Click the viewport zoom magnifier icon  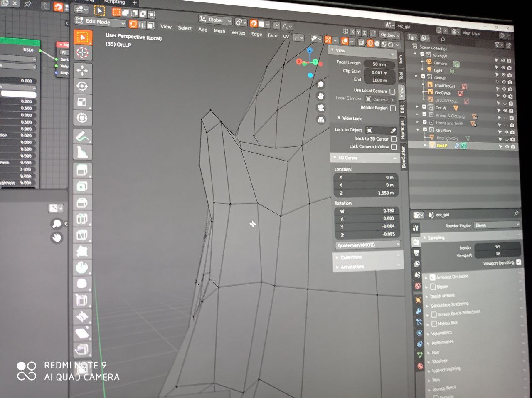pos(320,84)
